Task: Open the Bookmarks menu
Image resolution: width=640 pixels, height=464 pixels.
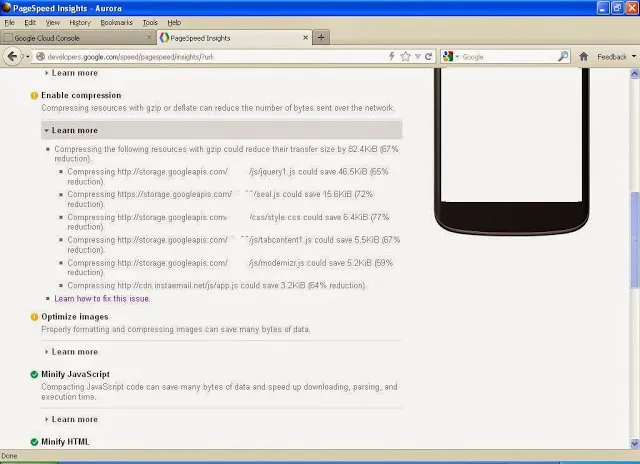Action: (117, 22)
